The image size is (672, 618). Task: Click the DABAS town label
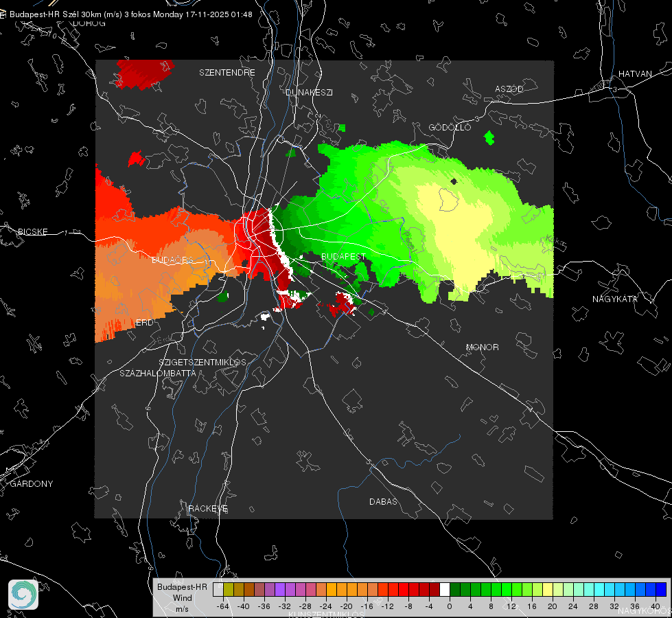(383, 502)
